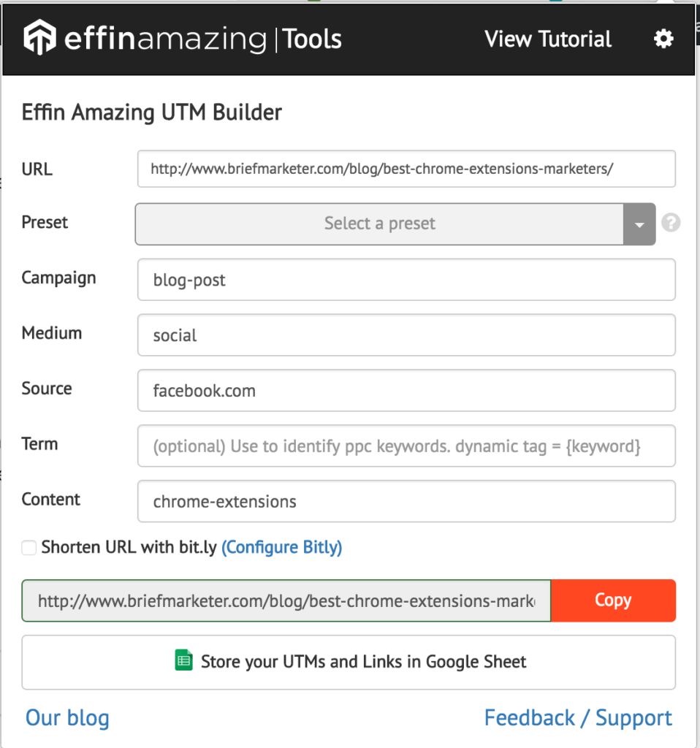Expand the preset dropdown arrow

639,224
